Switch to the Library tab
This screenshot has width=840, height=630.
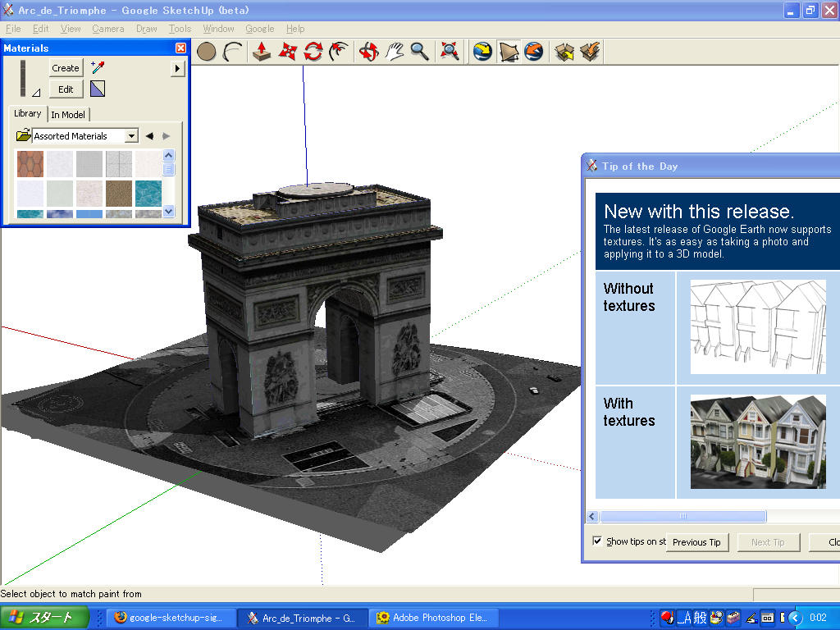point(27,113)
